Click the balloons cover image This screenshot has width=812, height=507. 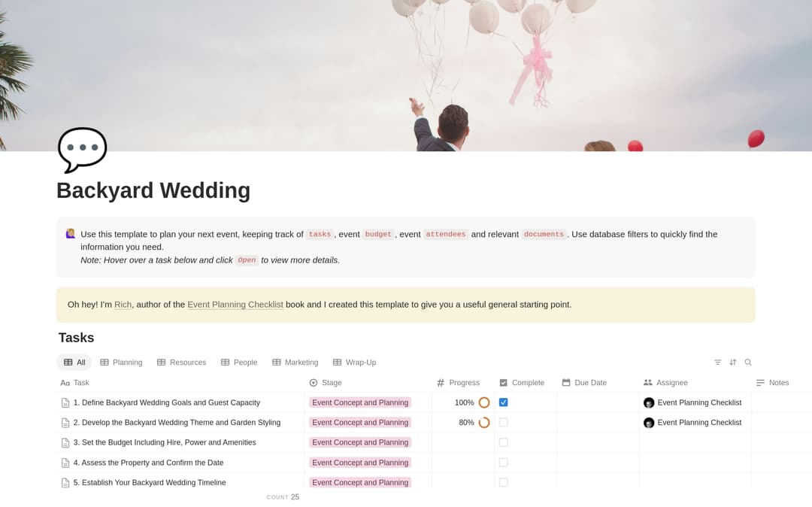[x=406, y=76]
